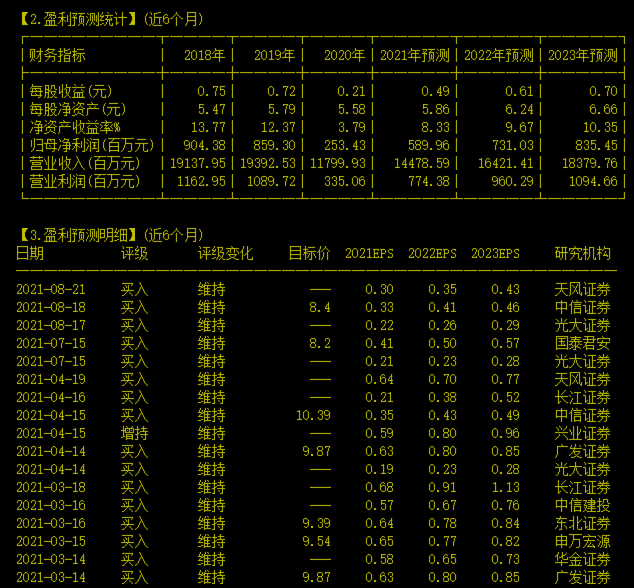The height and width of the screenshot is (588, 634).
Task: Click 广发证券 in the 2021-04-14 row
Action: pos(582,451)
